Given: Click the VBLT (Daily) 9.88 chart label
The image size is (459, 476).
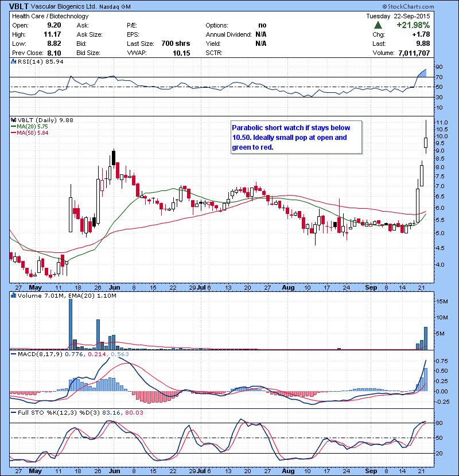Looking at the screenshot, I should point(45,120).
